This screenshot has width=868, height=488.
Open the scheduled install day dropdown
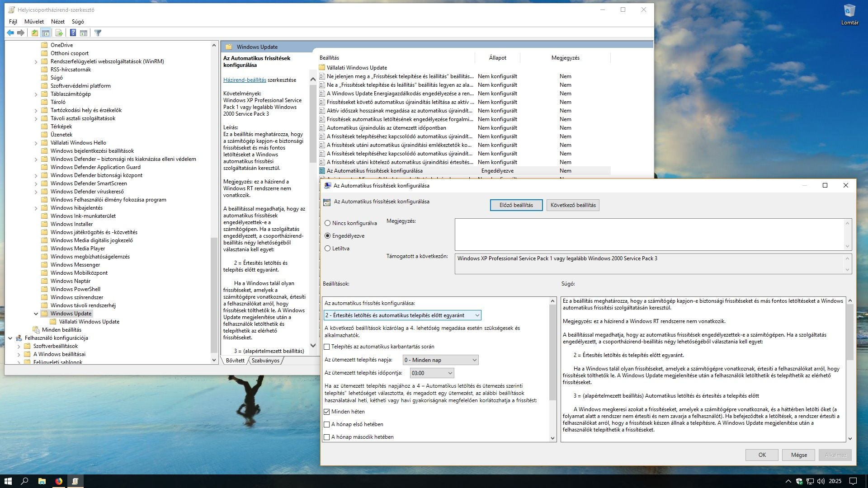[x=440, y=360]
